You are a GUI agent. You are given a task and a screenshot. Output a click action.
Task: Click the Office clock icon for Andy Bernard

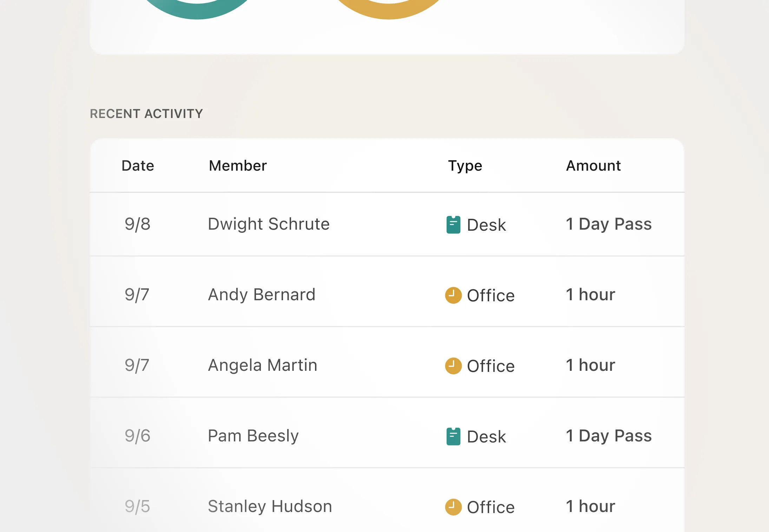[x=453, y=295]
